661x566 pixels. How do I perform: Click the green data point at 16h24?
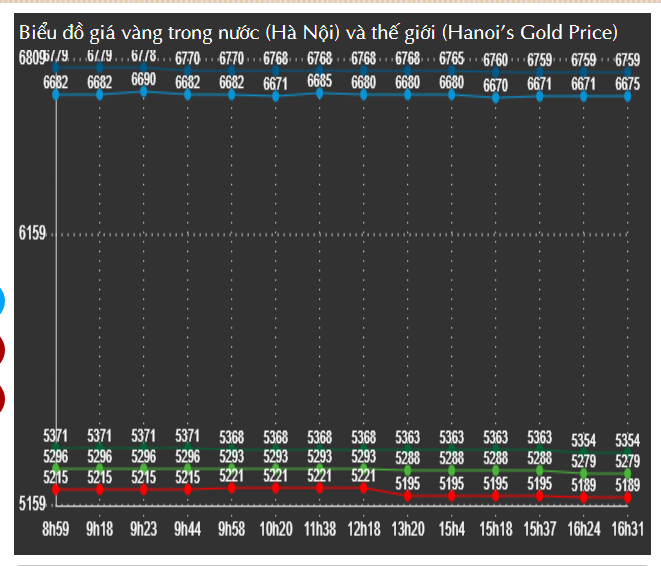coord(583,472)
